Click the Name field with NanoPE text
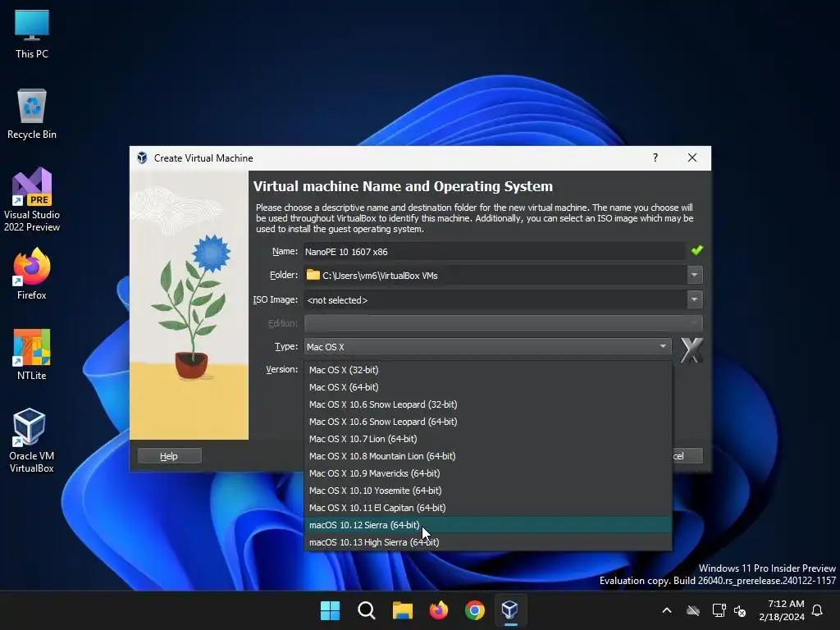This screenshot has height=630, width=840. tap(494, 251)
